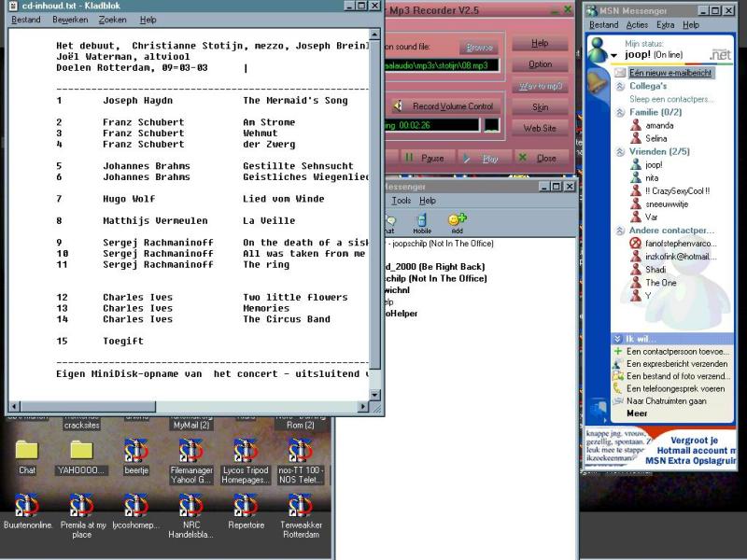Screen dimensions: 747x560
Task: Select contact amanda icon
Action: point(636,125)
